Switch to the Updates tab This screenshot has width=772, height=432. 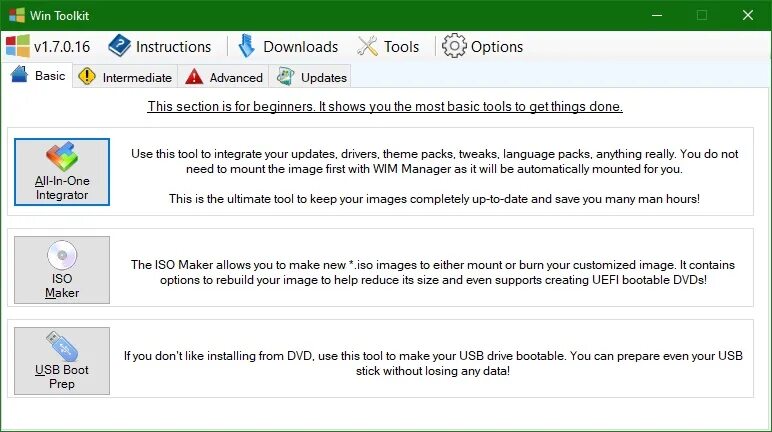click(x=311, y=77)
